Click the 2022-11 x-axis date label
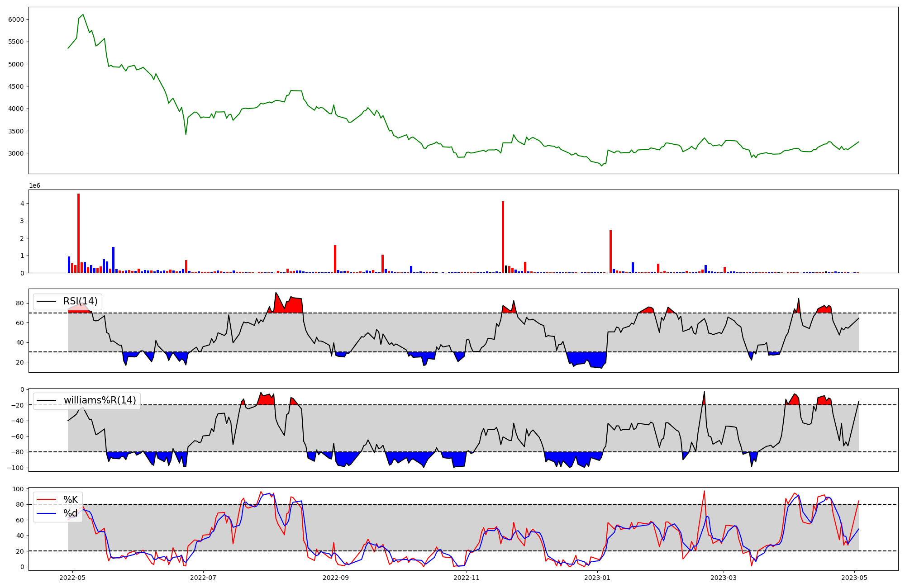 (x=466, y=578)
